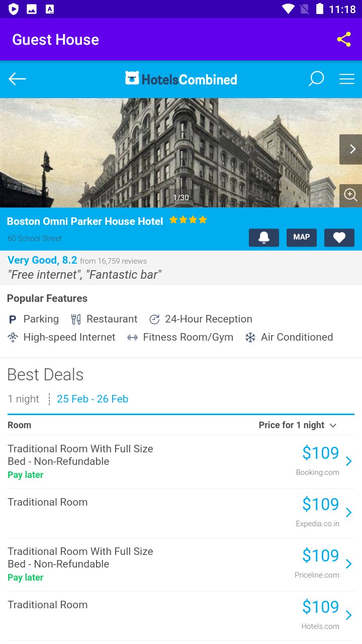Open the Expedia.co.in deal chevron
The height and width of the screenshot is (644, 362).
coord(349,513)
